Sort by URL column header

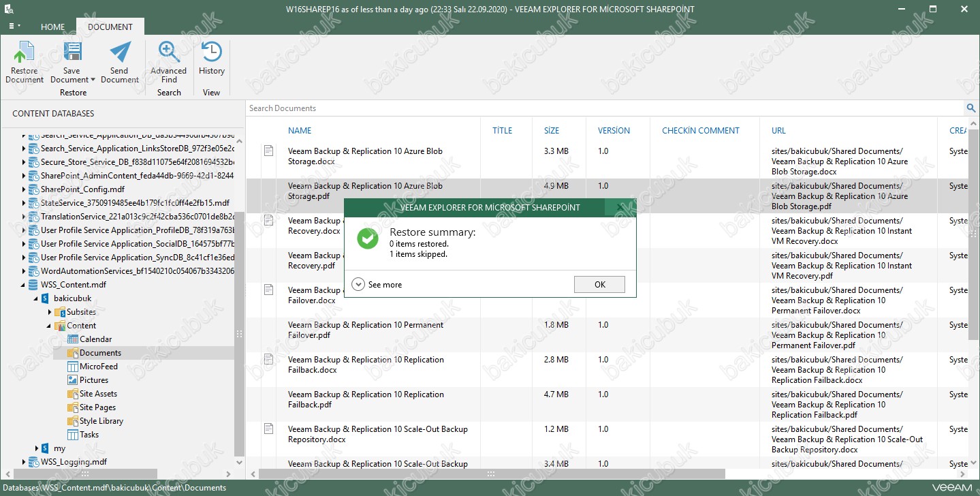point(778,131)
